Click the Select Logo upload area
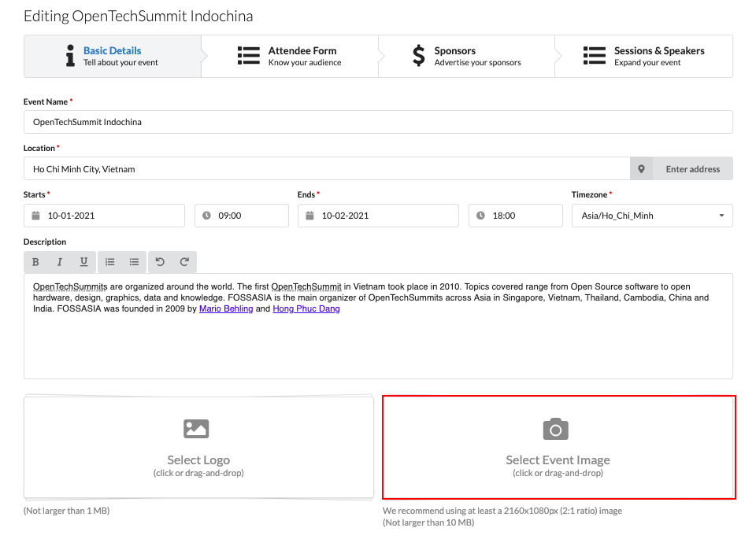The width and height of the screenshot is (756, 539). click(198, 448)
